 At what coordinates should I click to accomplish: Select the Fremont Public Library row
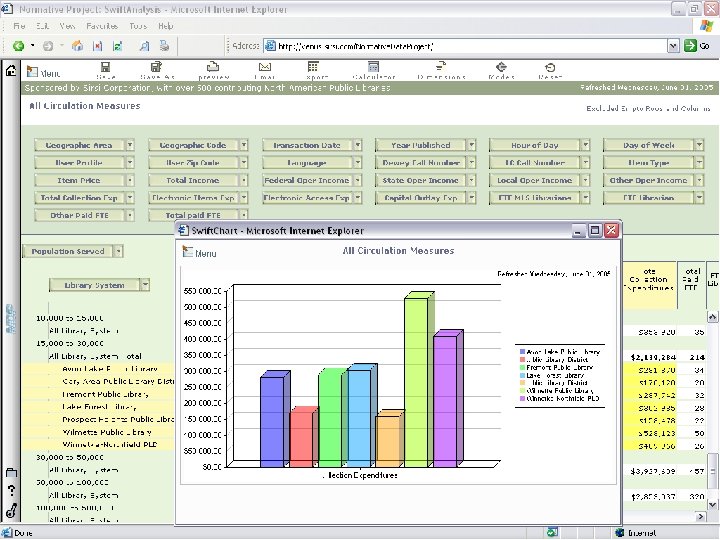coord(106,394)
